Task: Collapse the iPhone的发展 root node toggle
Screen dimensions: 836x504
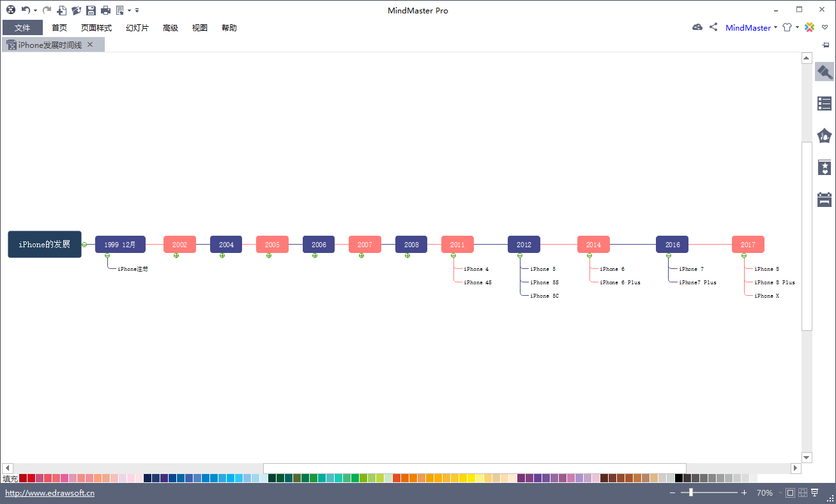Action: pyautogui.click(x=84, y=245)
